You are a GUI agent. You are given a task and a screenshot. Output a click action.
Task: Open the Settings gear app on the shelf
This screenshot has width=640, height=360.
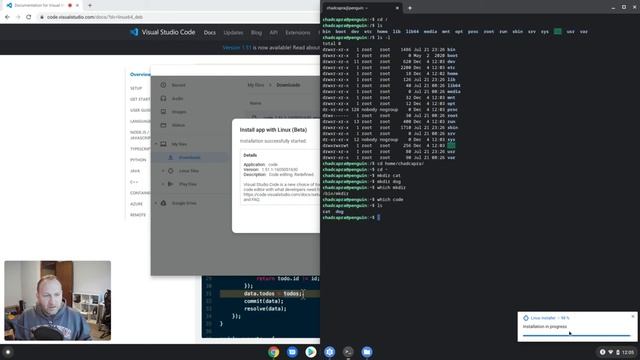click(329, 352)
